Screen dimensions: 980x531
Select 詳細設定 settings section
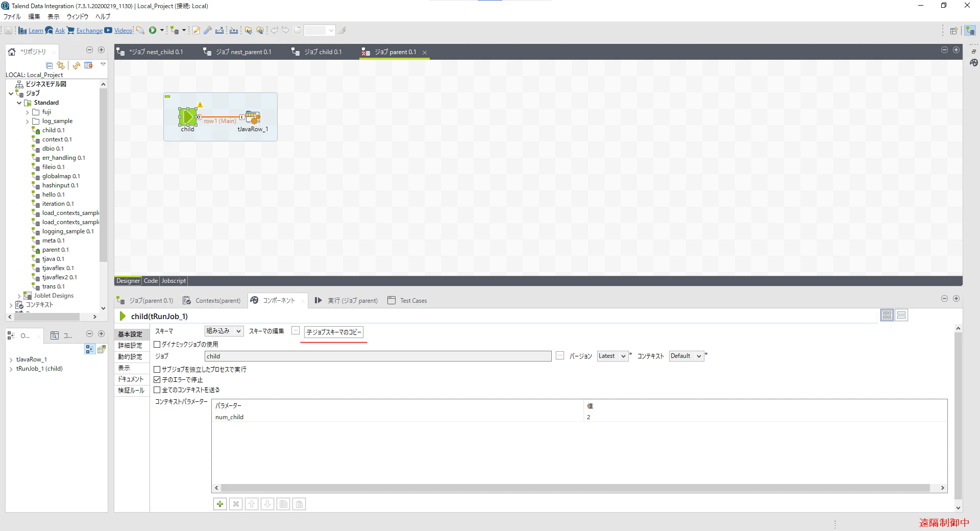(x=130, y=346)
